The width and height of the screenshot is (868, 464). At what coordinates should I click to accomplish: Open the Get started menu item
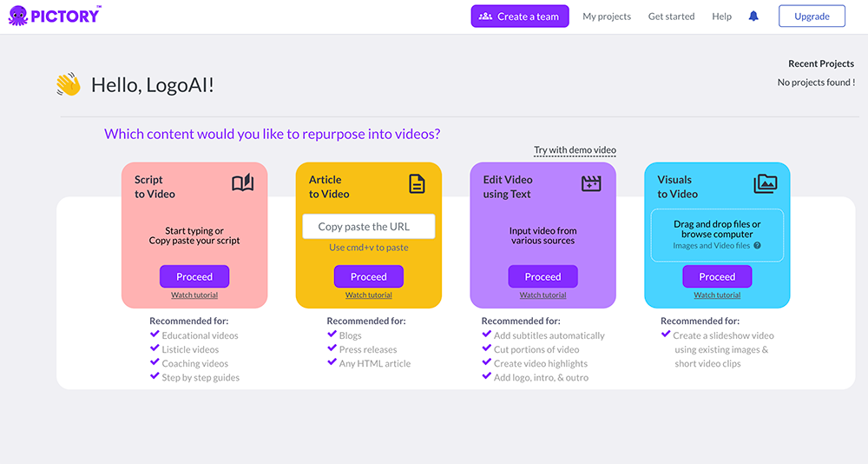tap(671, 17)
